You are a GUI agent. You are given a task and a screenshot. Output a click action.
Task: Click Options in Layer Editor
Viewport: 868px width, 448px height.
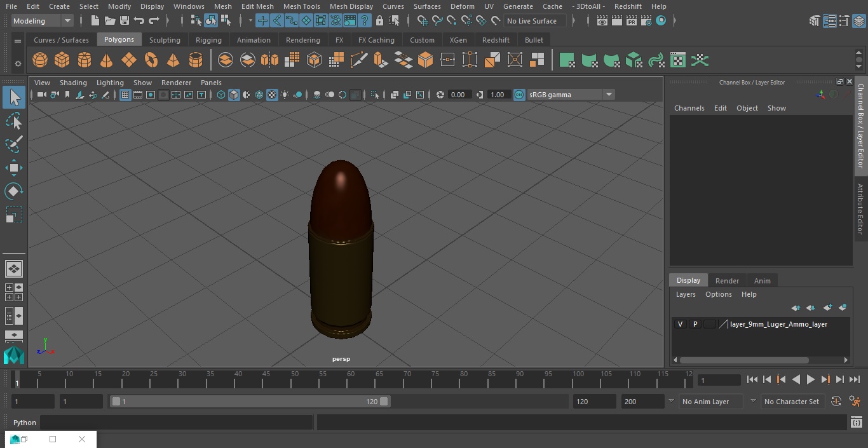click(x=719, y=294)
